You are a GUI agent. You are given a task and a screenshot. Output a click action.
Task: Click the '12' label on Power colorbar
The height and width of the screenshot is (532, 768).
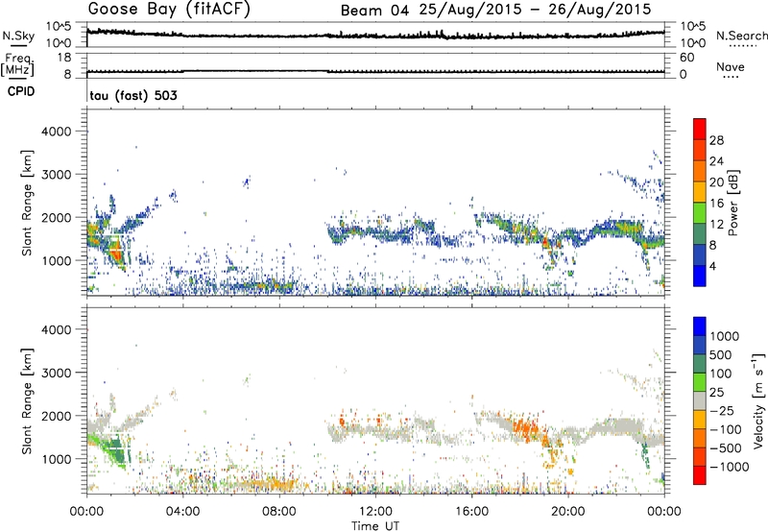pos(716,224)
